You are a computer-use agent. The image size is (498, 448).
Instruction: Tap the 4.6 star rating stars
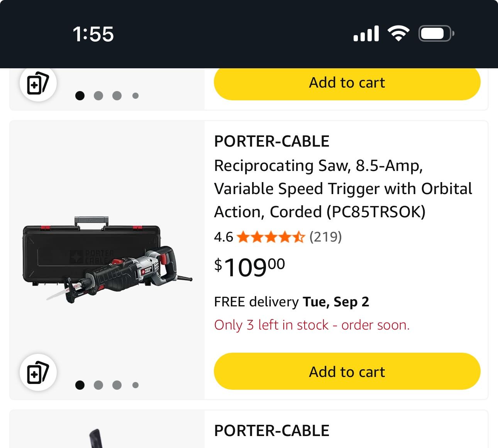271,237
